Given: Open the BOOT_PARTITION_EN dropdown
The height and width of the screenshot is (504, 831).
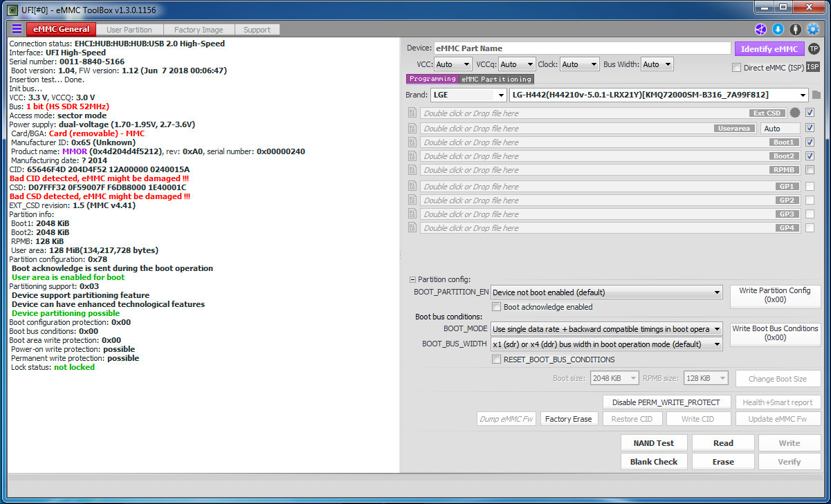Looking at the screenshot, I should pos(606,292).
